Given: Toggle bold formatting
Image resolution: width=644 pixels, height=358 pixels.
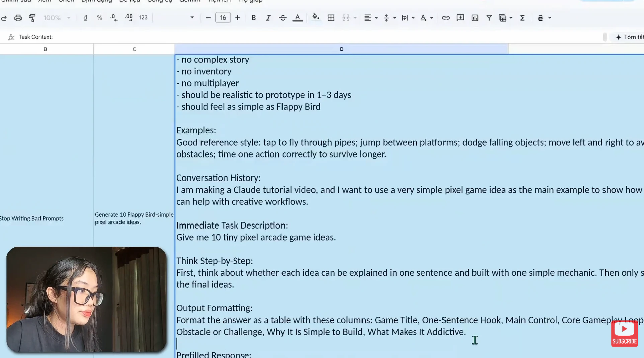Looking at the screenshot, I should click(x=253, y=18).
